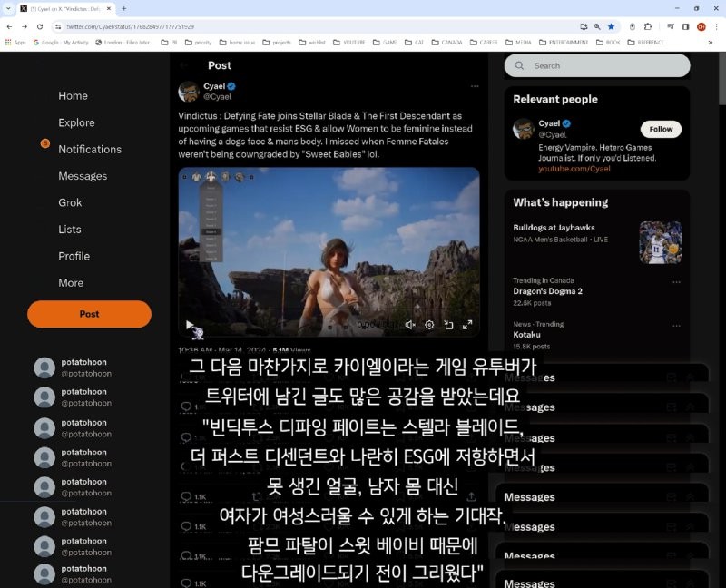
Task: Open the CAT bookmark folder
Action: 415,42
